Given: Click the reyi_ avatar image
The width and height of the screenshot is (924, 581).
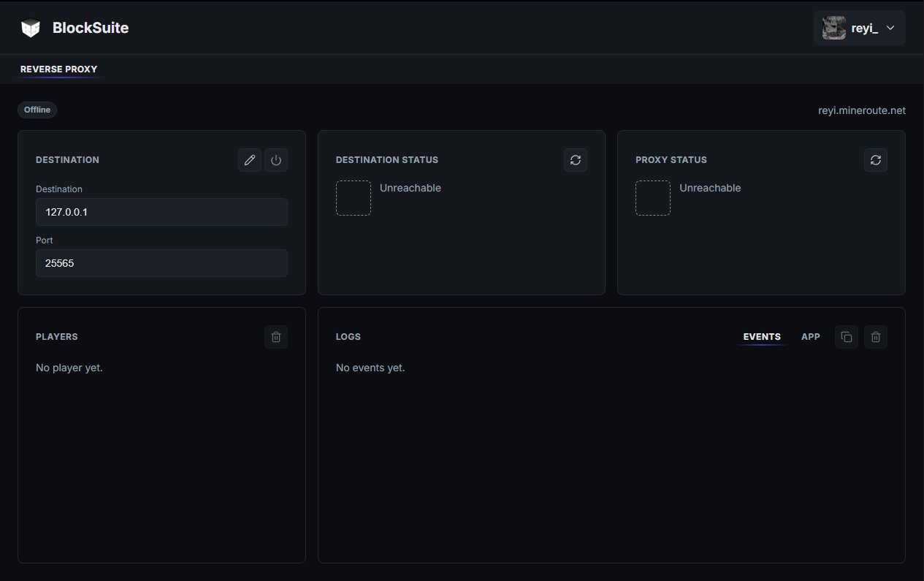Looking at the screenshot, I should tap(834, 28).
